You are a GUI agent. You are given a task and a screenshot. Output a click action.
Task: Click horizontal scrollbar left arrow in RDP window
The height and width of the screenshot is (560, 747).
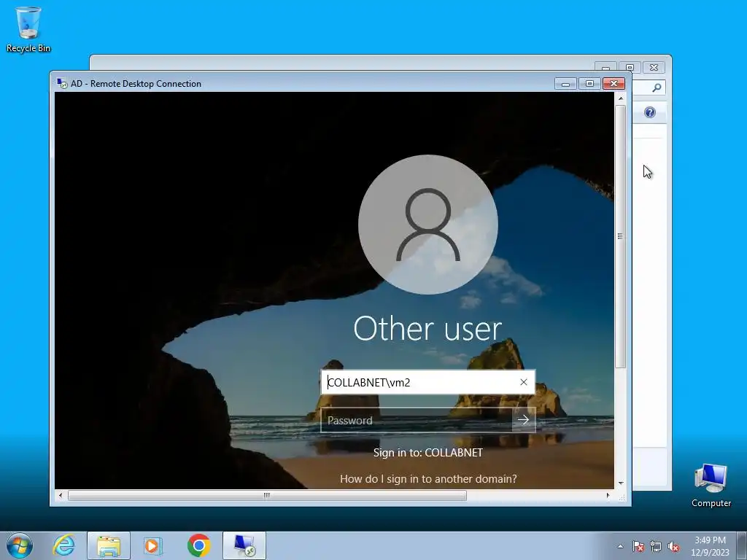tap(61, 495)
